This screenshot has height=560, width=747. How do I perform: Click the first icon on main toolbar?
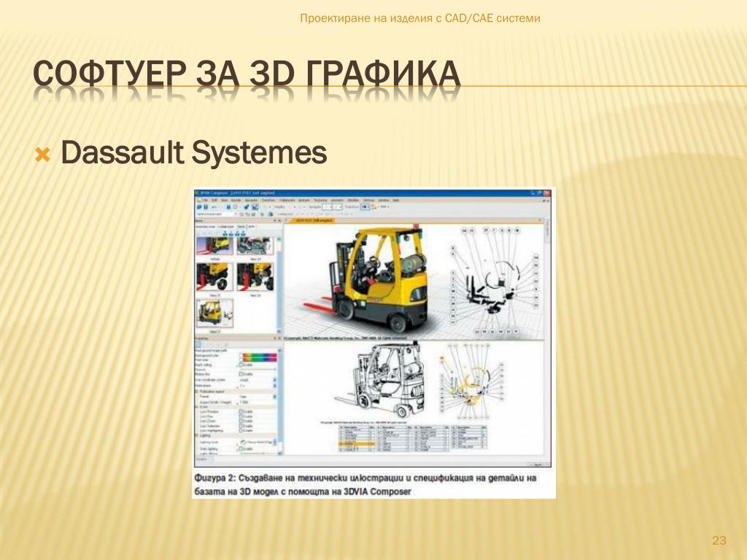click(199, 207)
